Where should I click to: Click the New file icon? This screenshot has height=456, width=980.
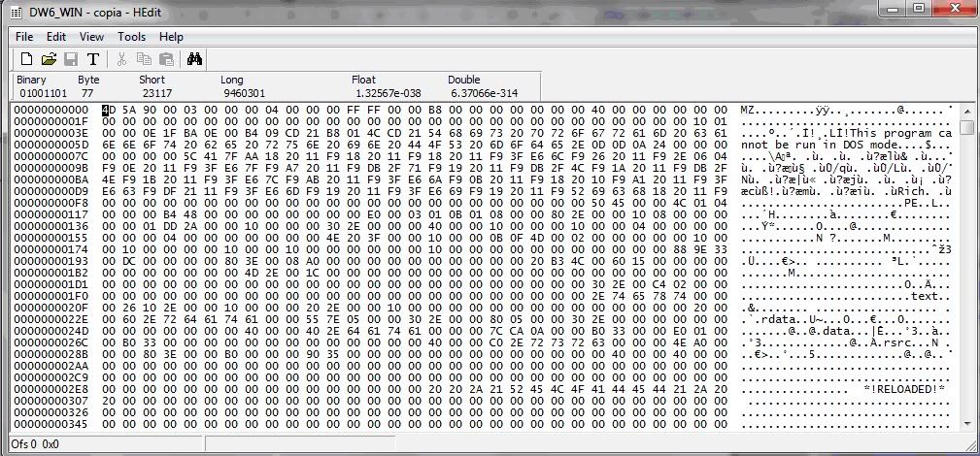tap(26, 59)
